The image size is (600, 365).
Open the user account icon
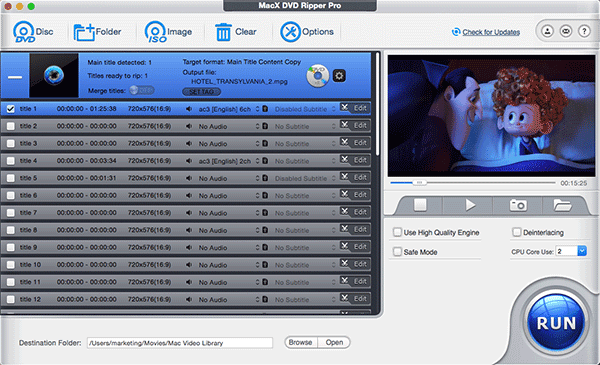548,31
